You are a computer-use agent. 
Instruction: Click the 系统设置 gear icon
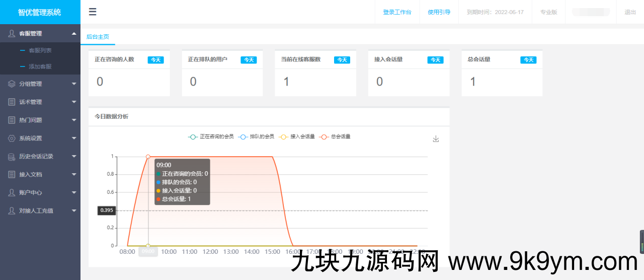(12, 138)
